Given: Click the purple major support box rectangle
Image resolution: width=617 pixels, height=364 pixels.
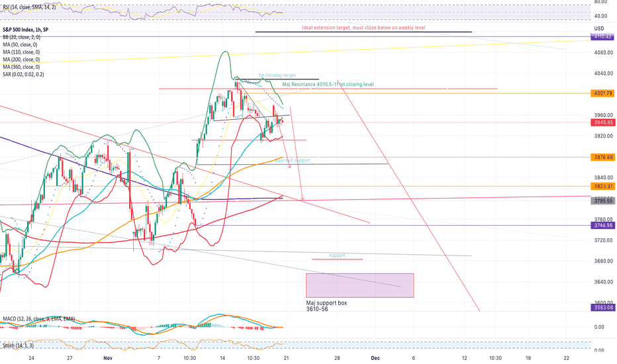Looking at the screenshot, I should 359,285.
